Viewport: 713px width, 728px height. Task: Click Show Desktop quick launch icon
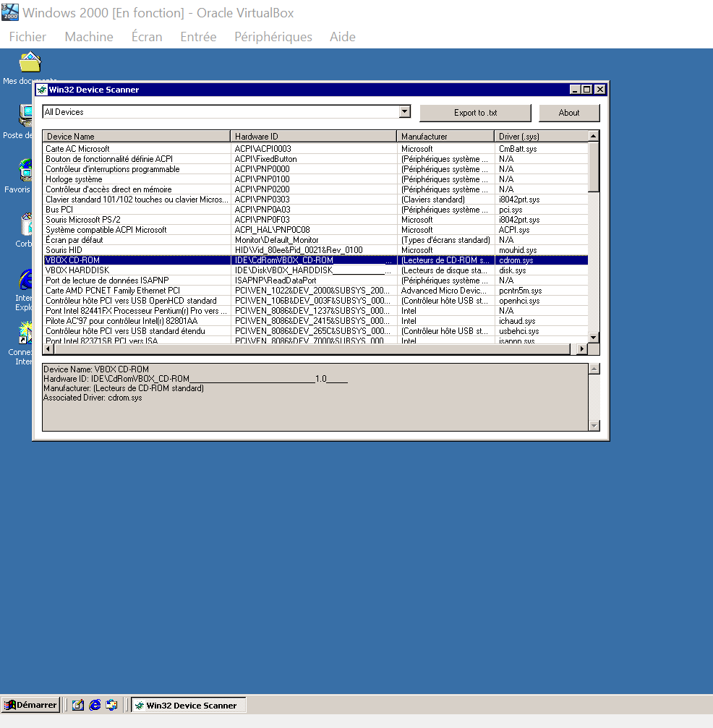[77, 705]
